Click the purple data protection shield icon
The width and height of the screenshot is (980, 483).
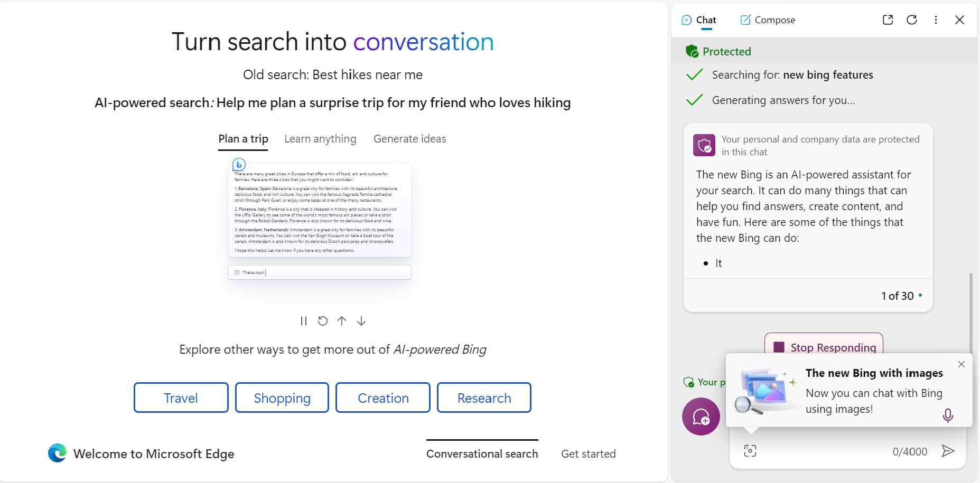[x=704, y=145]
